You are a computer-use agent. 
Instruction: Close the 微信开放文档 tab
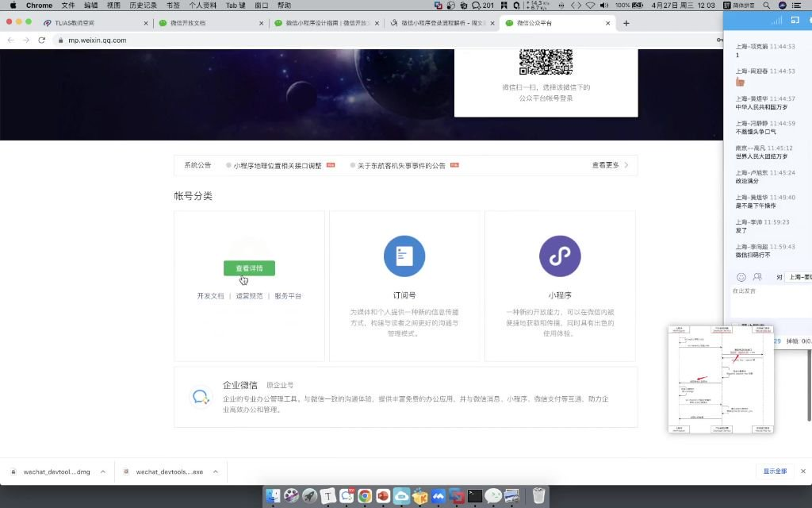pyautogui.click(x=261, y=23)
